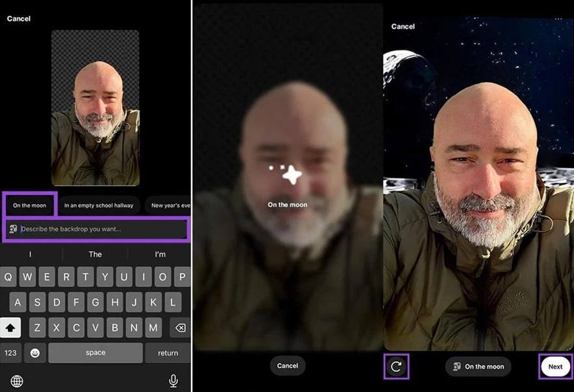Pick the "I'm" keyboard word suggestion
This screenshot has width=574, height=392.
point(160,254)
